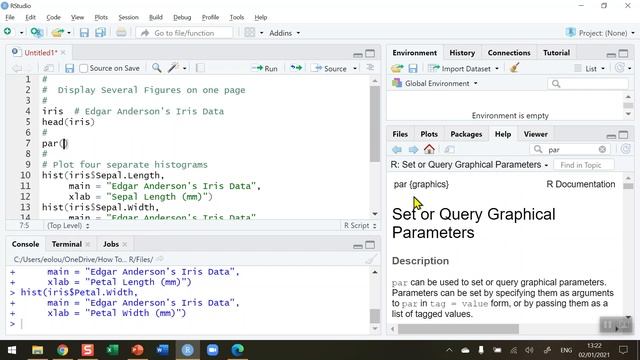Open Excel from the taskbar

pos(112,350)
